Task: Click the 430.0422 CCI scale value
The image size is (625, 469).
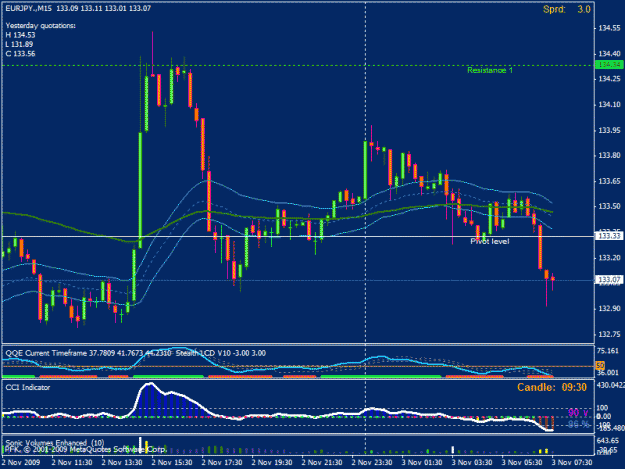Action: pyautogui.click(x=610, y=385)
